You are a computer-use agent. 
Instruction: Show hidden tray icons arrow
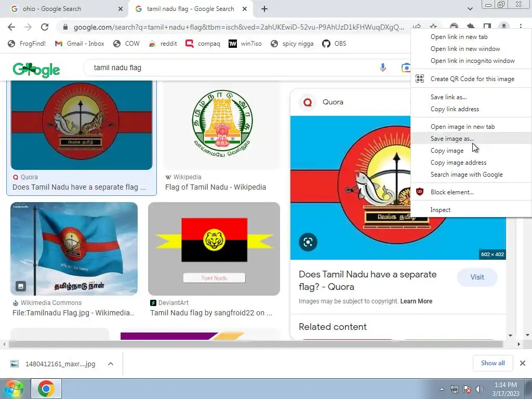[442, 389]
